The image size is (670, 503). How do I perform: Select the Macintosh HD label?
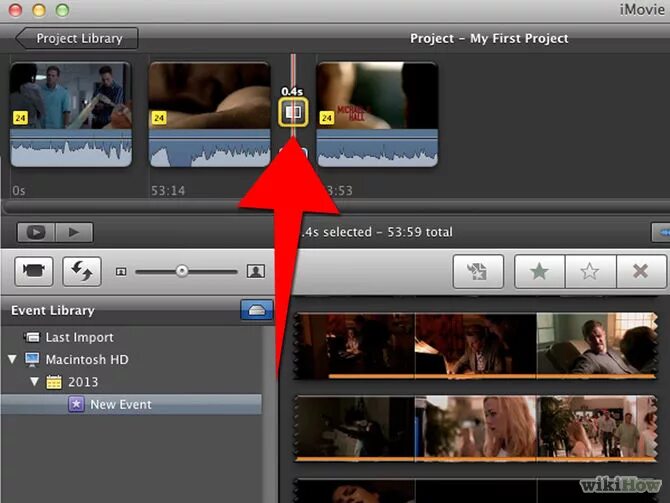click(x=87, y=359)
